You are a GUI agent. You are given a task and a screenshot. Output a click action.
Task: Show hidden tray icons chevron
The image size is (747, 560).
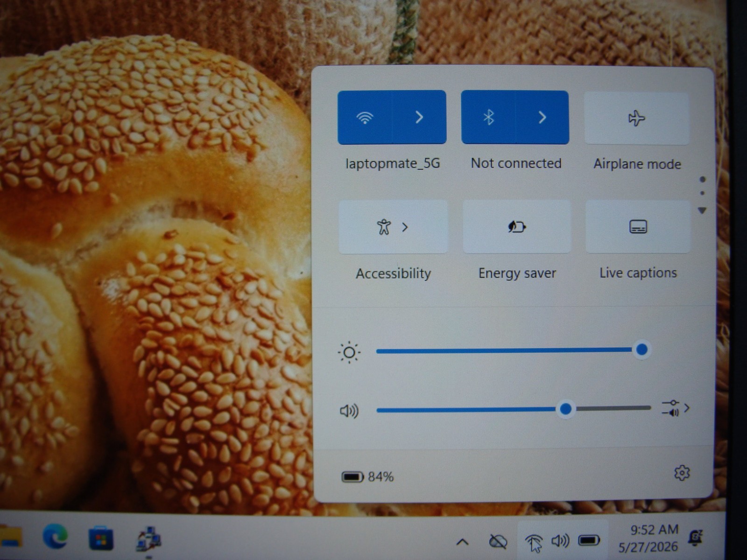pos(462,542)
